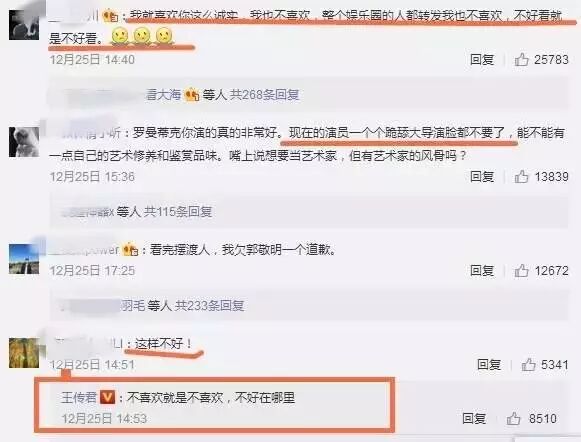
Task: Click the member badge next to 大海 username
Action: [x=192, y=95]
